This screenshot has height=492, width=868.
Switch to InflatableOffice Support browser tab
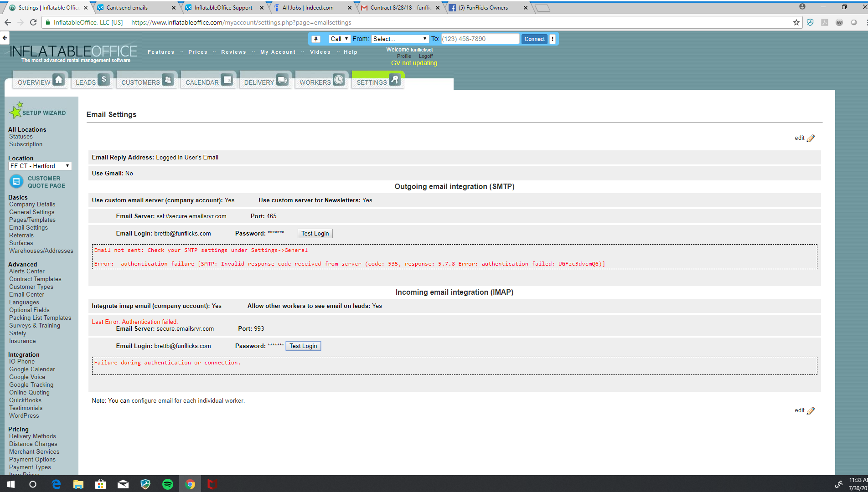click(223, 8)
